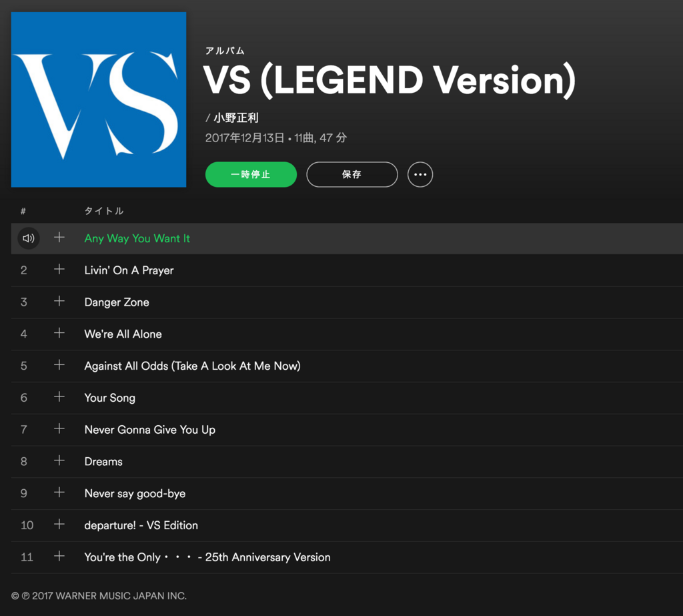
Task: Add departure! - VS Edition plus icon
Action: click(59, 524)
